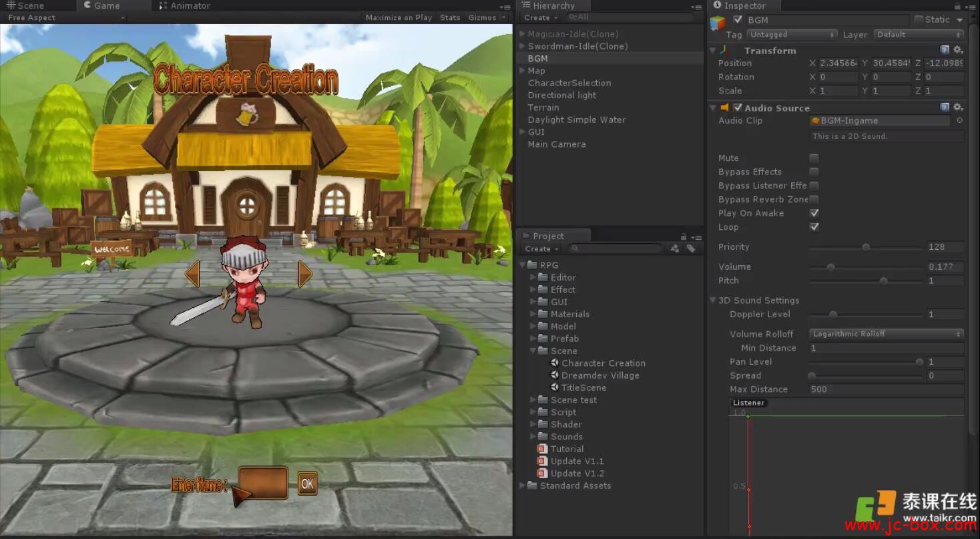
Task: Adjust the Priority slider handle
Action: click(866, 247)
